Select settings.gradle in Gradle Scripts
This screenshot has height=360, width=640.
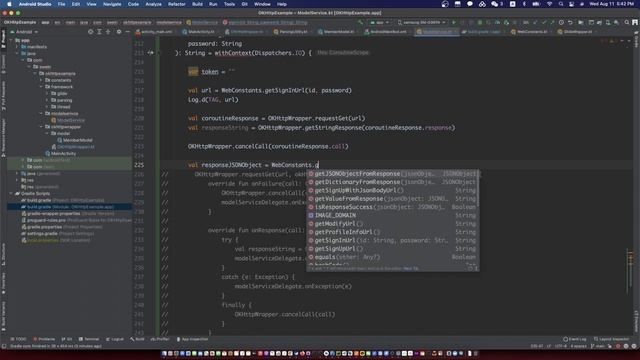(58, 233)
